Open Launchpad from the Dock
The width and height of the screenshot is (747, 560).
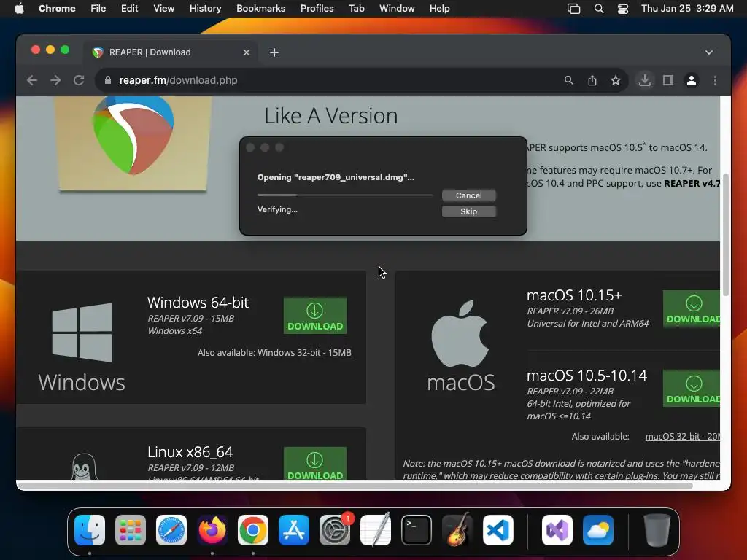[x=131, y=530]
